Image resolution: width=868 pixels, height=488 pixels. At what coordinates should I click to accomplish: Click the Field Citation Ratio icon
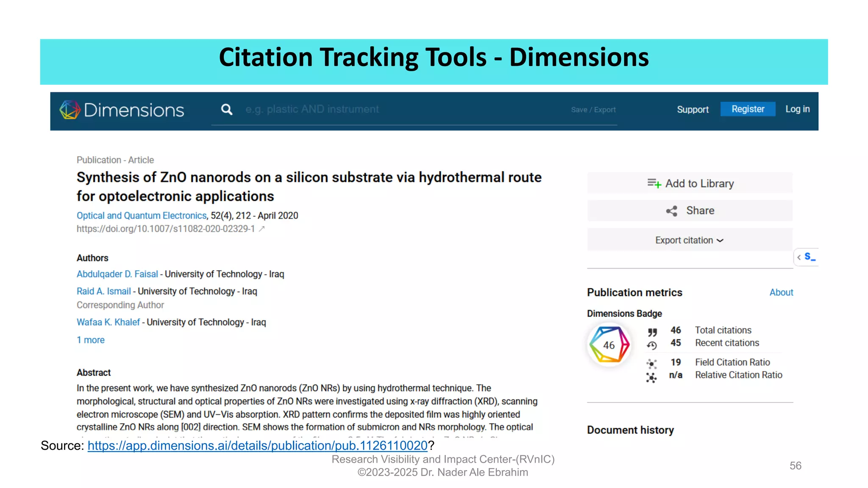[651, 363]
